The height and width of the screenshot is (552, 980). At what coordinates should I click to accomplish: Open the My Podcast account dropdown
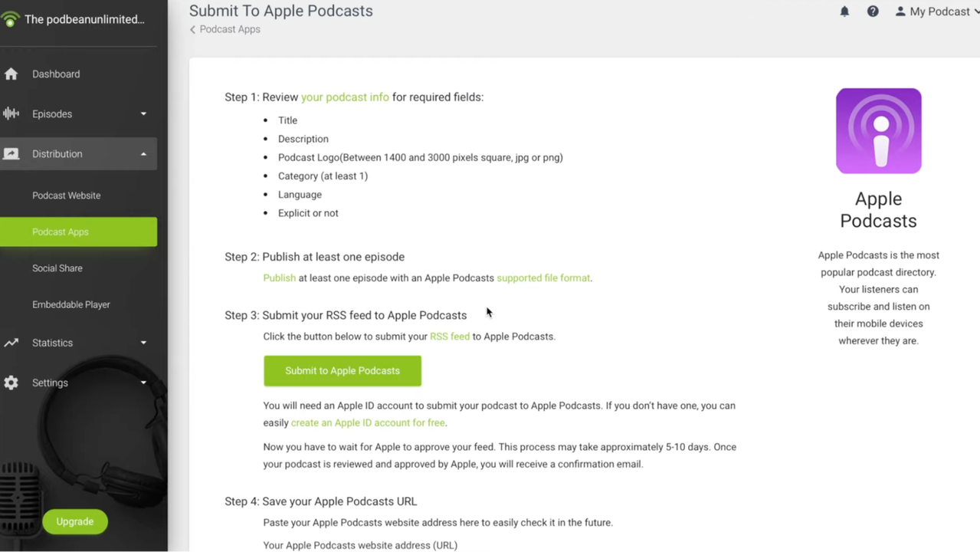pos(938,11)
